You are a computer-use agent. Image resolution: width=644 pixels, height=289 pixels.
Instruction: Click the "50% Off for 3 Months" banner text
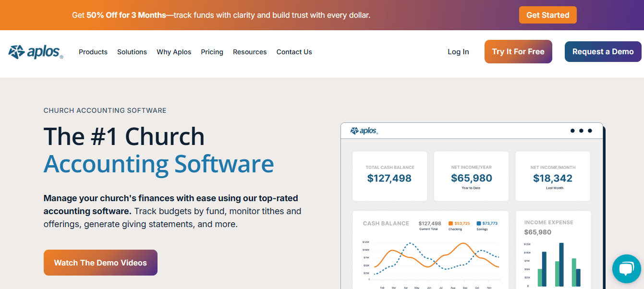(126, 15)
